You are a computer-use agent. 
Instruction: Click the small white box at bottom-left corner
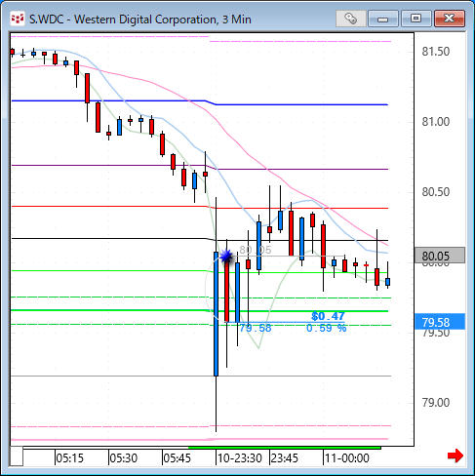click(x=17, y=456)
